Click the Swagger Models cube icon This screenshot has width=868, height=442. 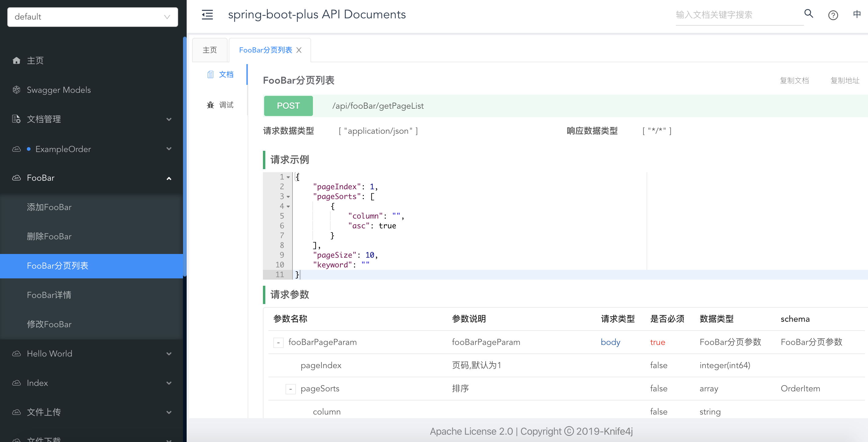[16, 90]
